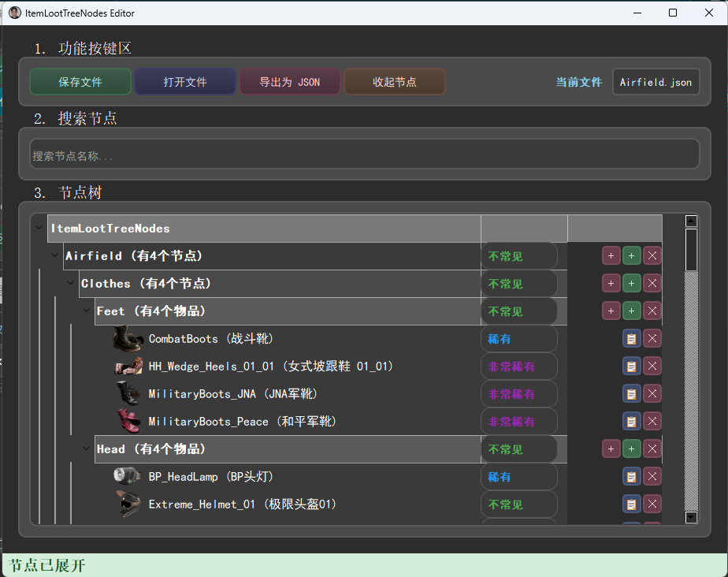Screen dimensions: 728x577
Task: Delete the Feet node with X
Action: [x=652, y=311]
